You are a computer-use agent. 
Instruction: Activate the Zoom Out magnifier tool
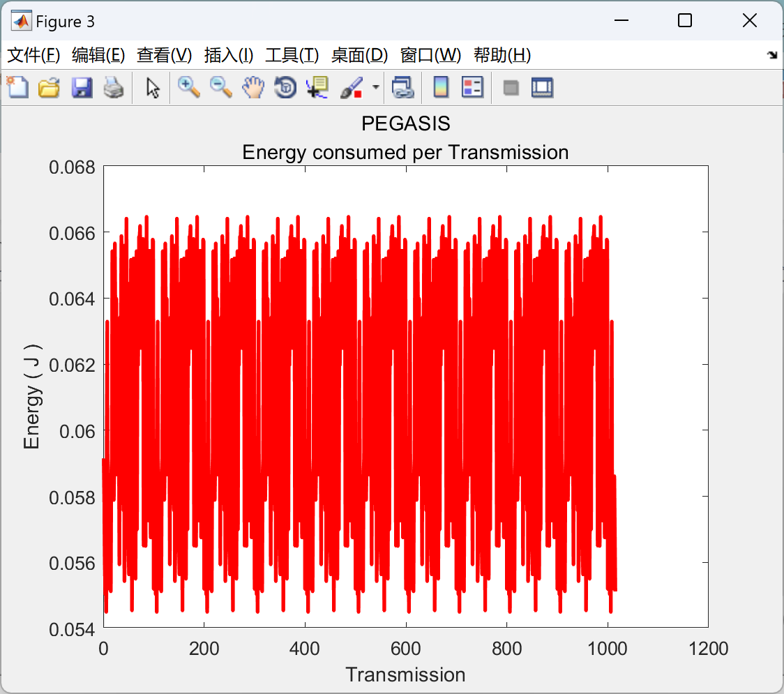pyautogui.click(x=220, y=88)
